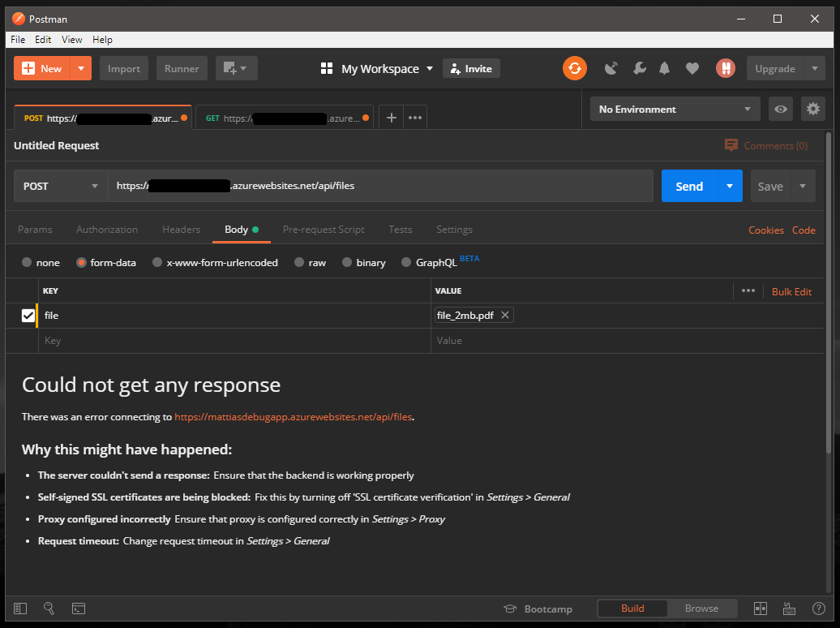Open the manage environments gear icon

pos(812,110)
